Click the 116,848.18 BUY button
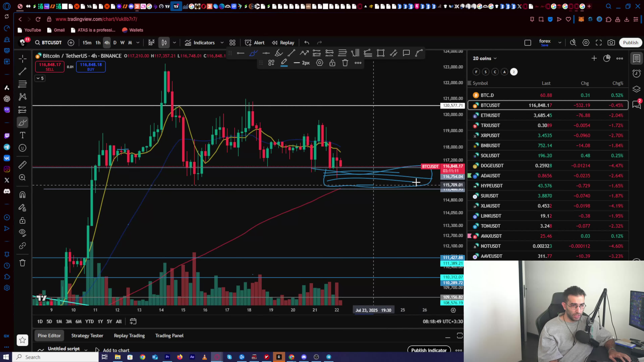 point(91,67)
